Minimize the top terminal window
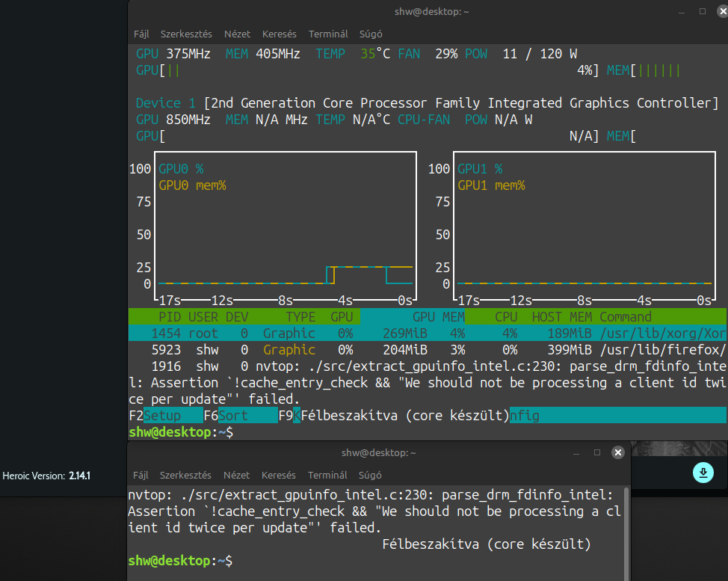 [x=682, y=12]
